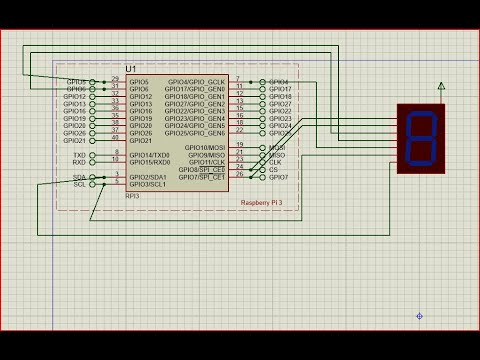Select the GPIO19 terminal circle outside the chip
The width and height of the screenshot is (480, 360).
(92, 119)
